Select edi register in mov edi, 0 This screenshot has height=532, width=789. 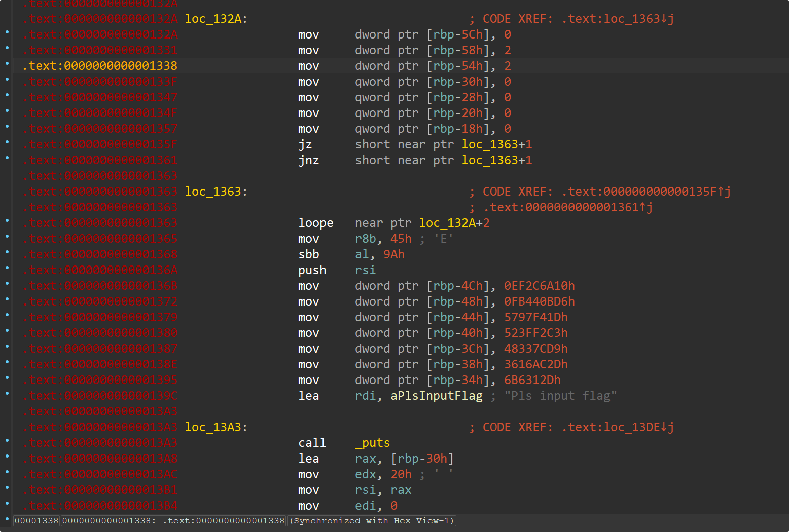(x=366, y=506)
